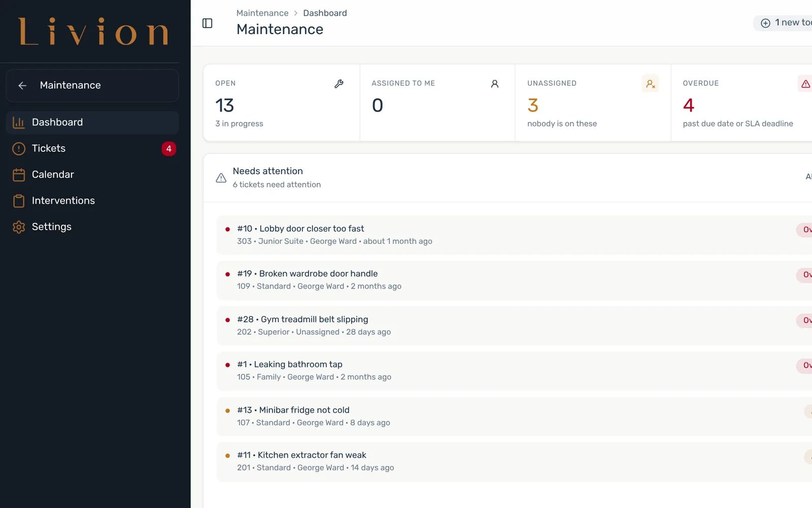Click '6 tickets need attention' text

pos(277,185)
